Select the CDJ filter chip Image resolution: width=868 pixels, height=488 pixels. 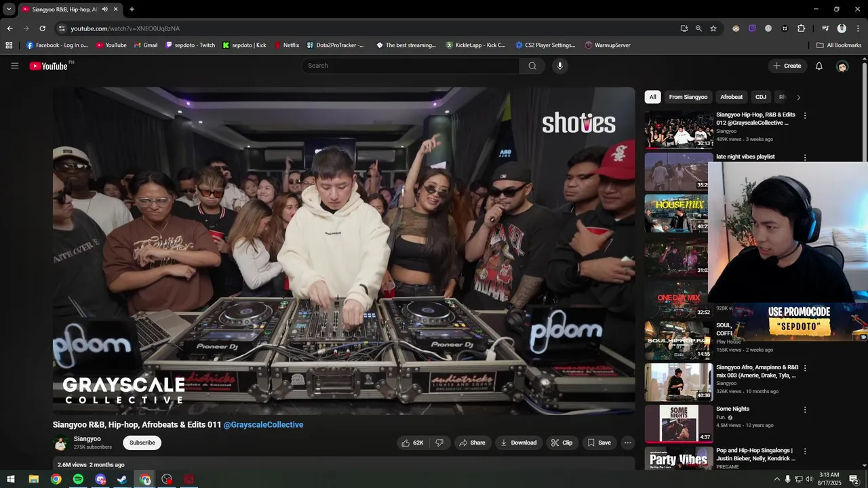pos(761,97)
